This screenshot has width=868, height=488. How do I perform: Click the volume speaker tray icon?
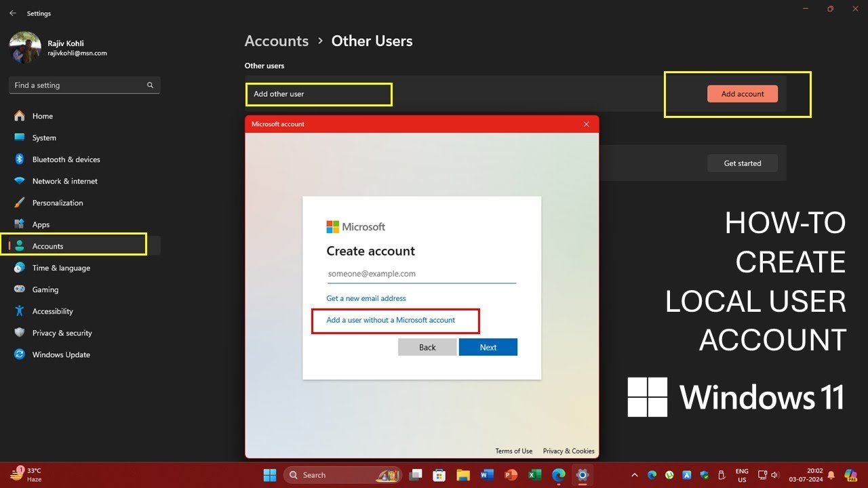click(x=776, y=475)
